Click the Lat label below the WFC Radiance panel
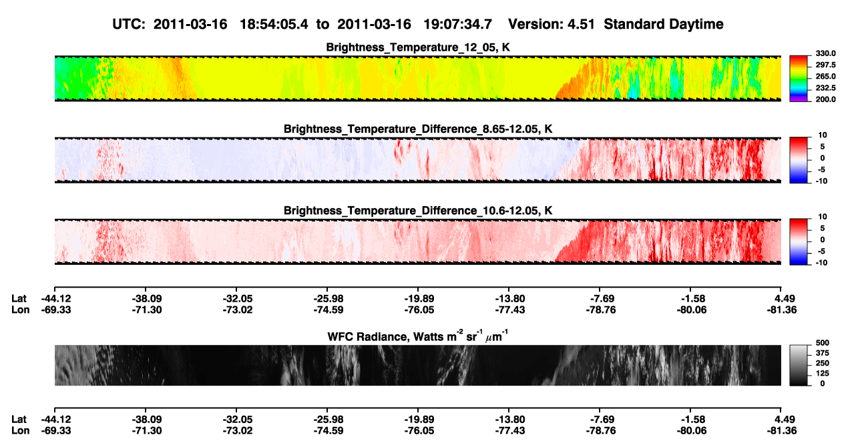The height and width of the screenshot is (445, 868). (x=19, y=419)
